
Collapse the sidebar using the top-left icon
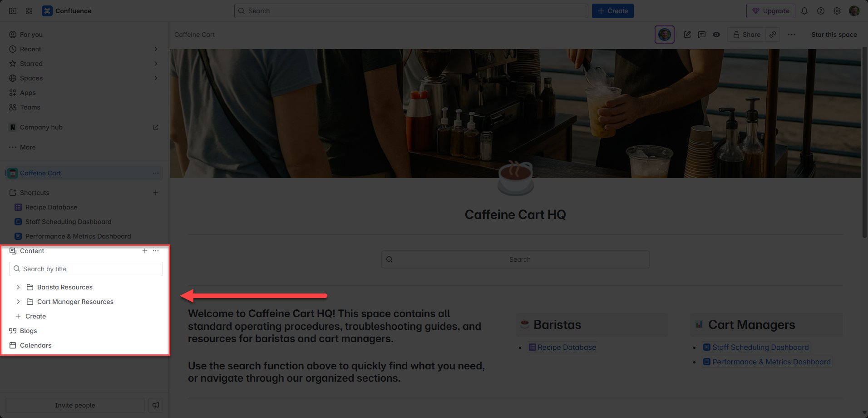click(13, 11)
